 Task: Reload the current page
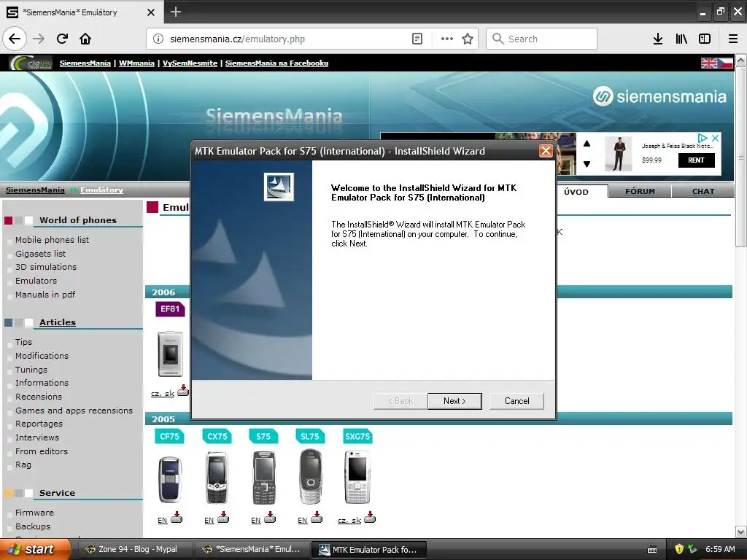pos(62,39)
